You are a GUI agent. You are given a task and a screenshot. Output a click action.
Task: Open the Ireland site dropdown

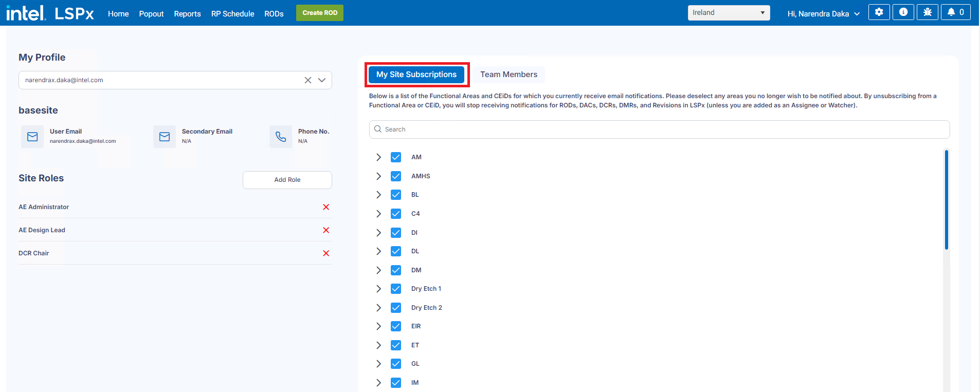point(728,13)
